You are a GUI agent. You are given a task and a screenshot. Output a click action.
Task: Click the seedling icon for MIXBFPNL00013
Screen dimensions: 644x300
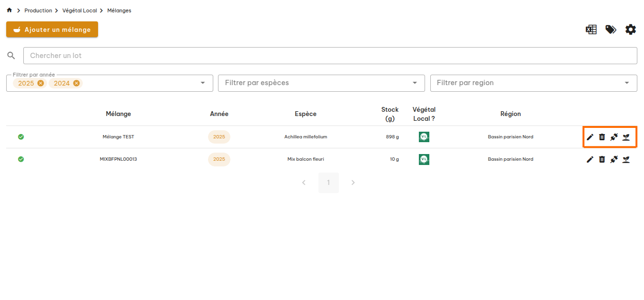(x=626, y=159)
